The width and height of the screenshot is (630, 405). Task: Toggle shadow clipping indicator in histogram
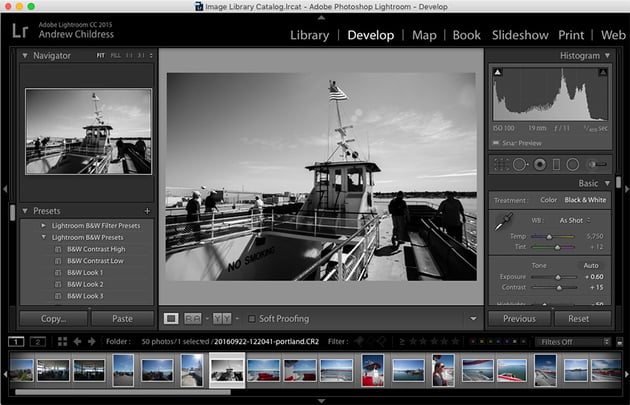[497, 72]
